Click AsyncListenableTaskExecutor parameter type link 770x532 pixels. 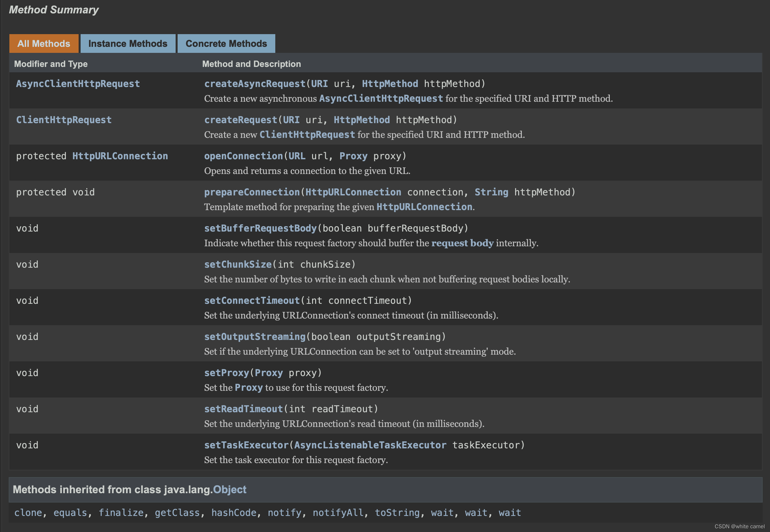point(370,445)
